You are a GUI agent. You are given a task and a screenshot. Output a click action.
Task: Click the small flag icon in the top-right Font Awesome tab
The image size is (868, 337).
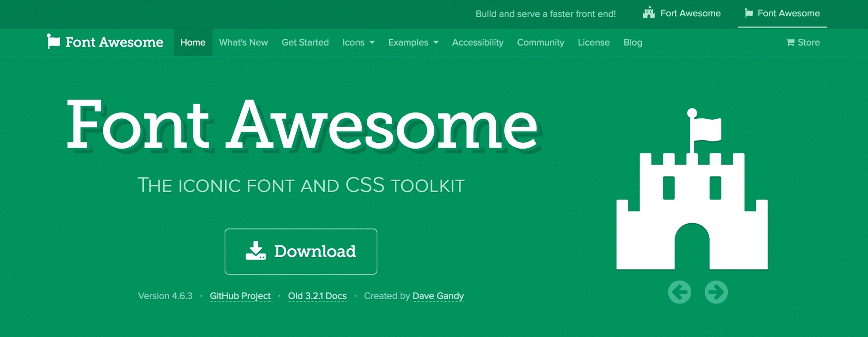coord(749,13)
